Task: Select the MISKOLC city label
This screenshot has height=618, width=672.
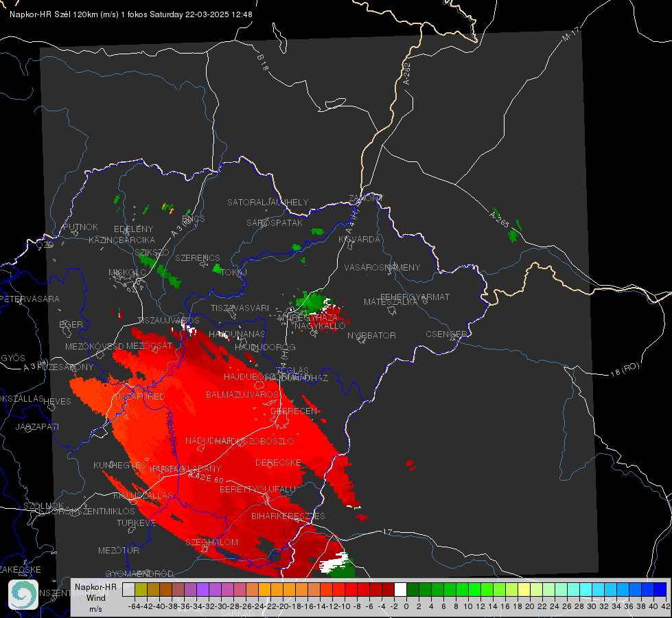Action: click(127, 273)
